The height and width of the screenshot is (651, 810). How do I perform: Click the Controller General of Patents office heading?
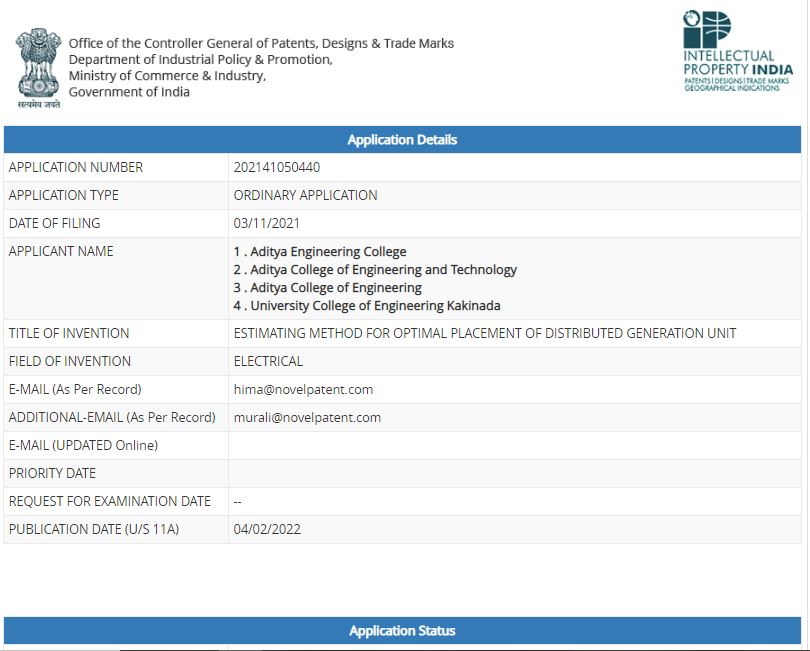click(261, 43)
